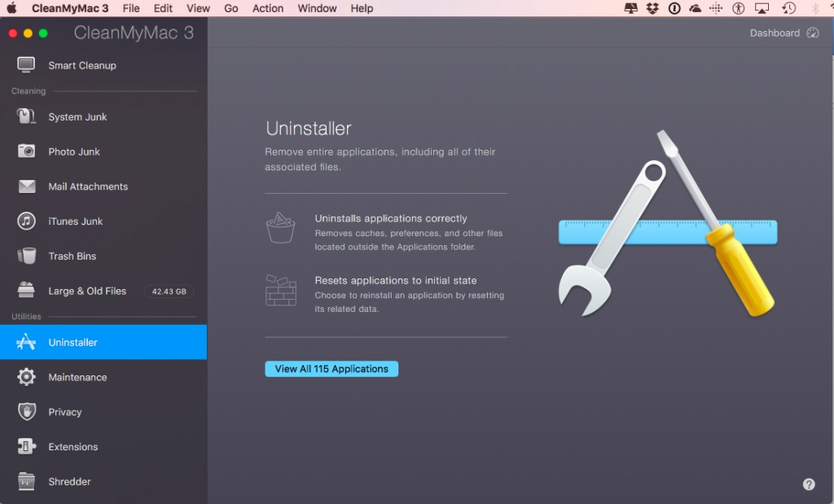Open the Window menu
The height and width of the screenshot is (504, 834).
[x=317, y=8]
